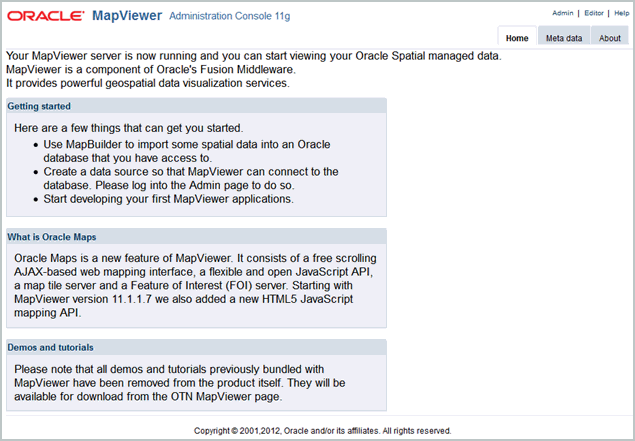
Task: Click the 'What is Oracle Maps' header
Action: coord(196,237)
